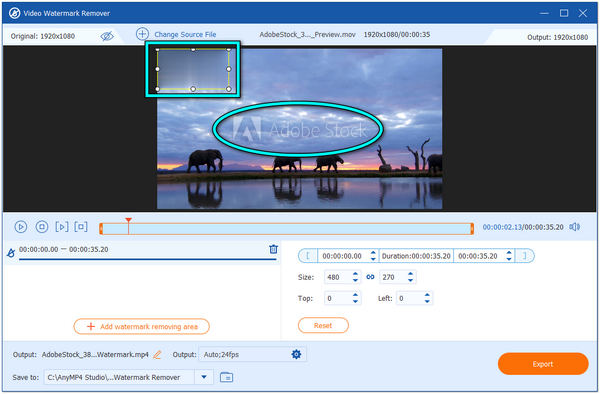Click the Save to path field
Screen dimensions: 600x394
pyautogui.click(x=119, y=377)
